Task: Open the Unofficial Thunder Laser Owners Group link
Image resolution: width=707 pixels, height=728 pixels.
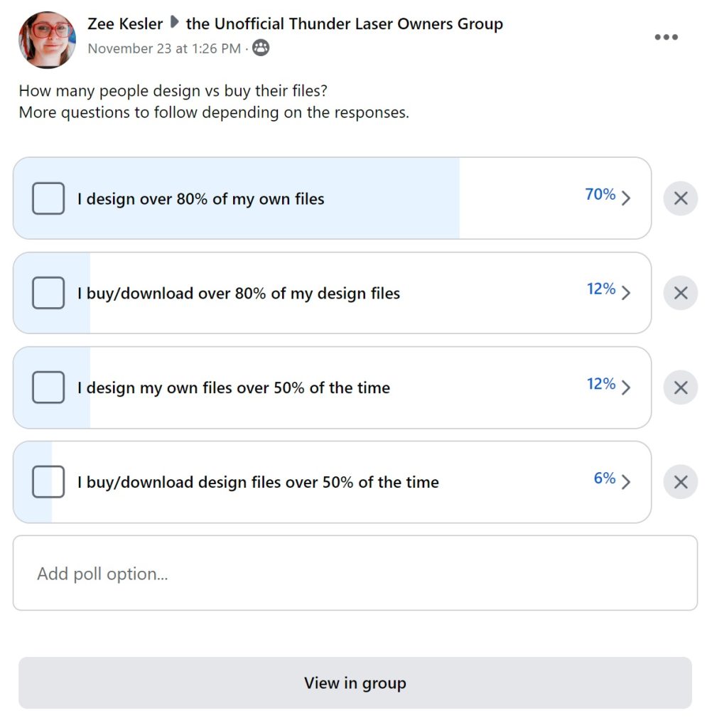Action: 344,23
